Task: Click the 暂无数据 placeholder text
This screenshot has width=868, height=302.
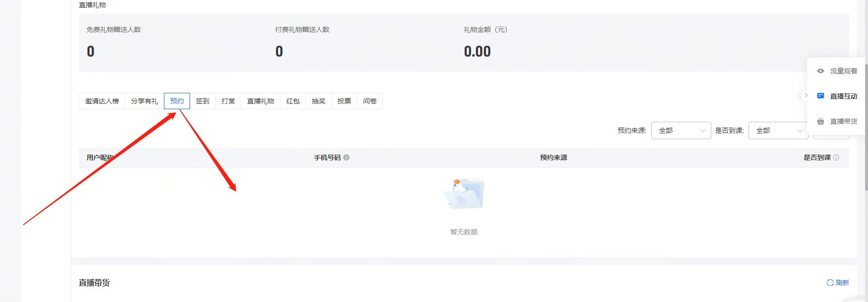Action: point(464,232)
